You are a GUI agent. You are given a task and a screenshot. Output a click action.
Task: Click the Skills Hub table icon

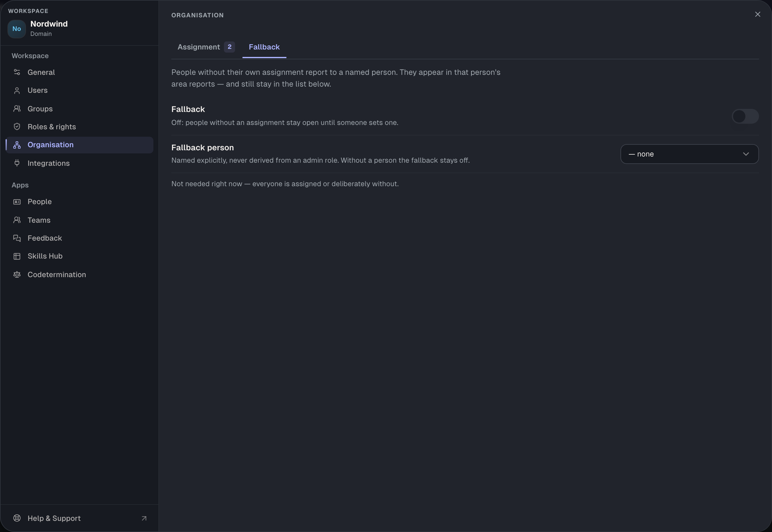pos(17,256)
